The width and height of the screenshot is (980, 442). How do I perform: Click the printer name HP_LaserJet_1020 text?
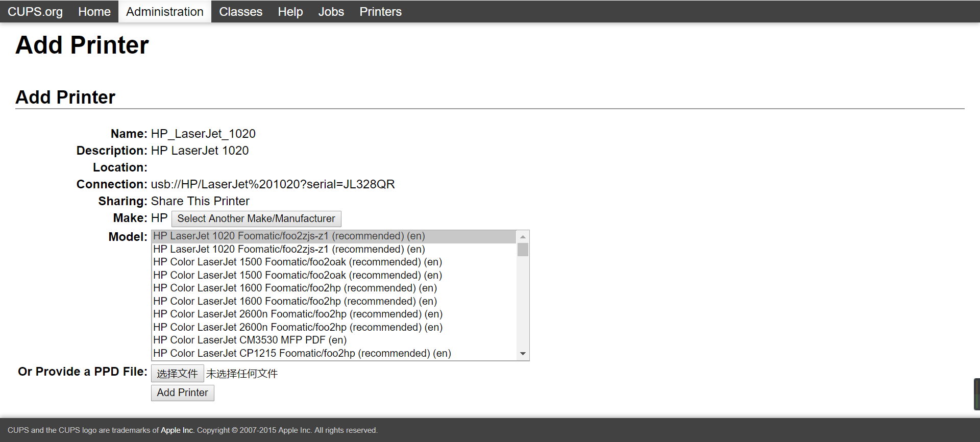point(203,134)
